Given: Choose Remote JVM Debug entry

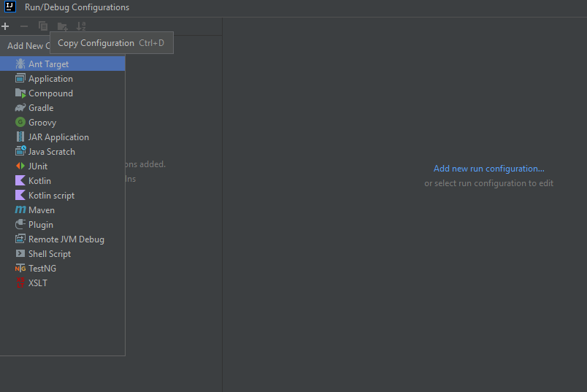Looking at the screenshot, I should (63, 239).
